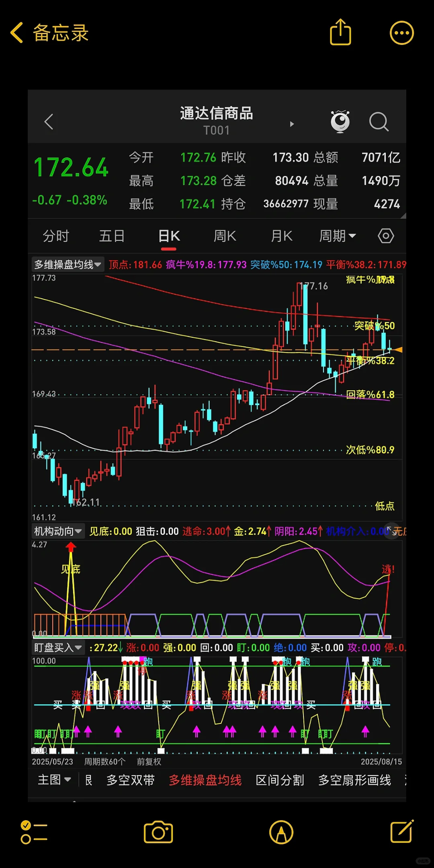Tap the 持仓 value 36662977
The image size is (434, 868).
[286, 204]
